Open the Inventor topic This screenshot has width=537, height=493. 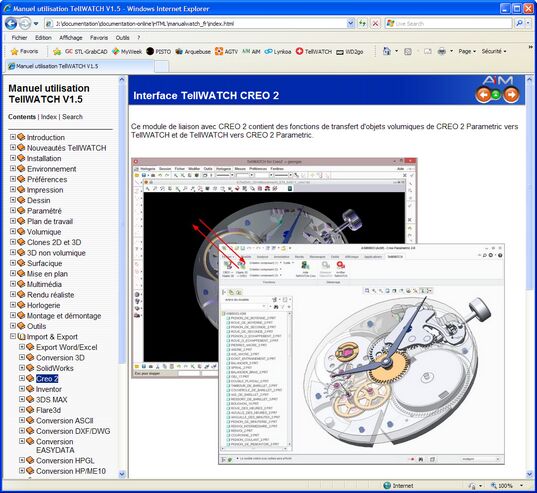(49, 389)
